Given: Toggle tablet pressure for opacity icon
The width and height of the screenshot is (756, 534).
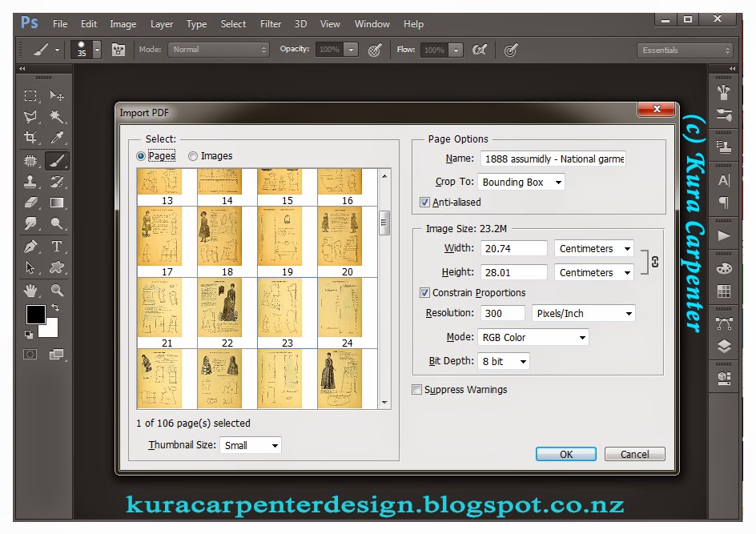Looking at the screenshot, I should pos(375,50).
